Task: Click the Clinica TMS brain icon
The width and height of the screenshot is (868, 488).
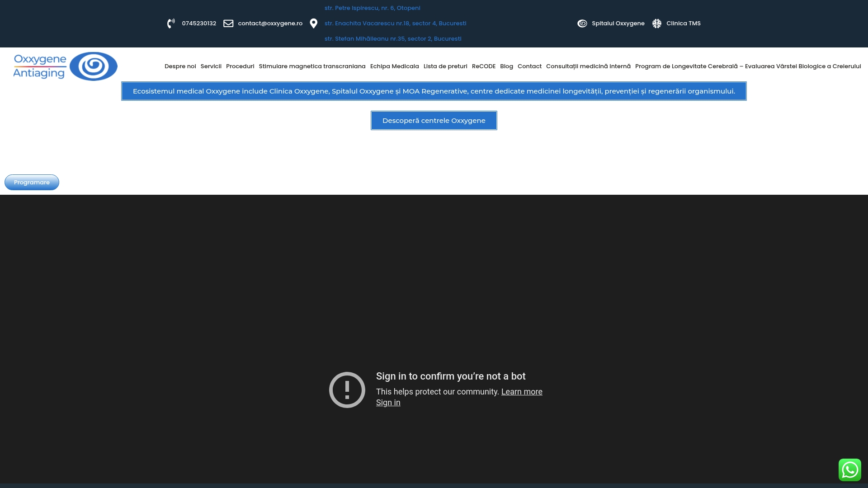Action: click(x=657, y=23)
